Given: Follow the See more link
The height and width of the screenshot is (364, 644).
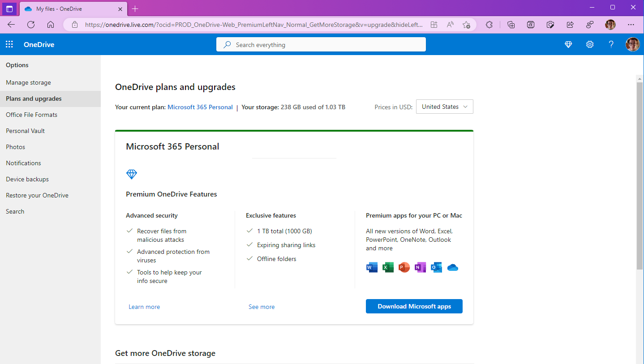Looking at the screenshot, I should click(262, 307).
